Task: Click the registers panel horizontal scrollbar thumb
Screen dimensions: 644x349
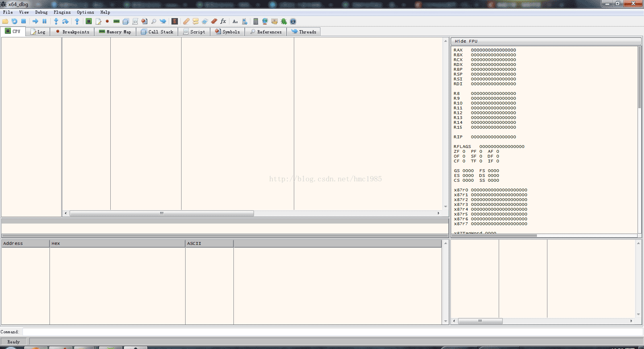Action: click(494, 236)
